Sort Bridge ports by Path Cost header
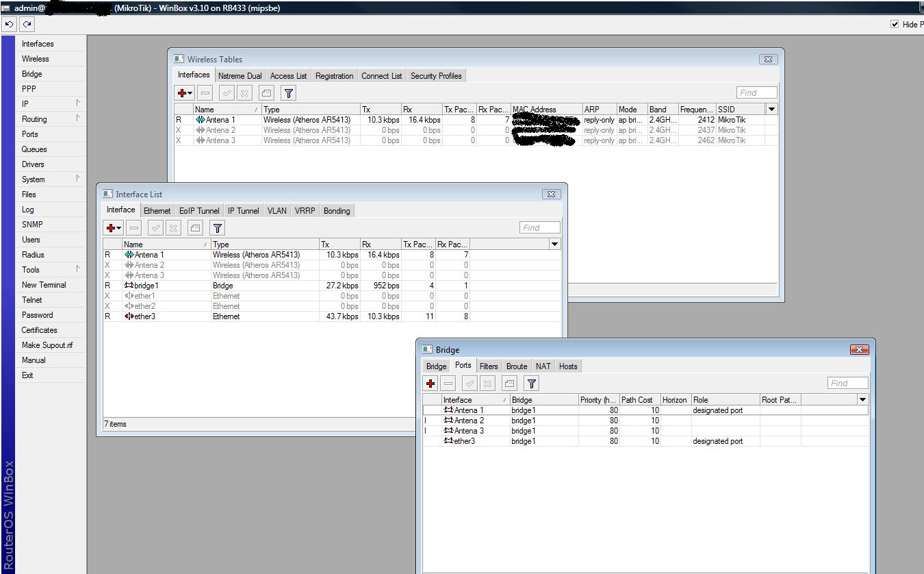924x574 pixels. 640,400
